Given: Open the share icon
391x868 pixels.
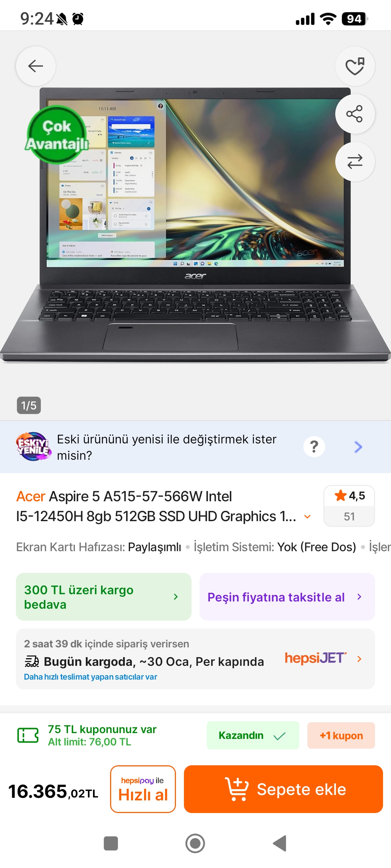Looking at the screenshot, I should click(x=355, y=114).
